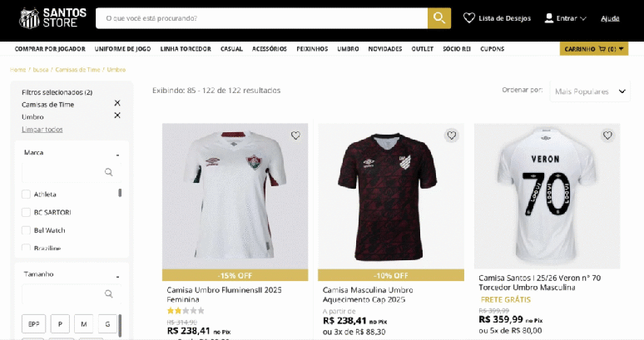Add Aquecimento Cap 2025 shirt to wishlist

[x=451, y=136]
